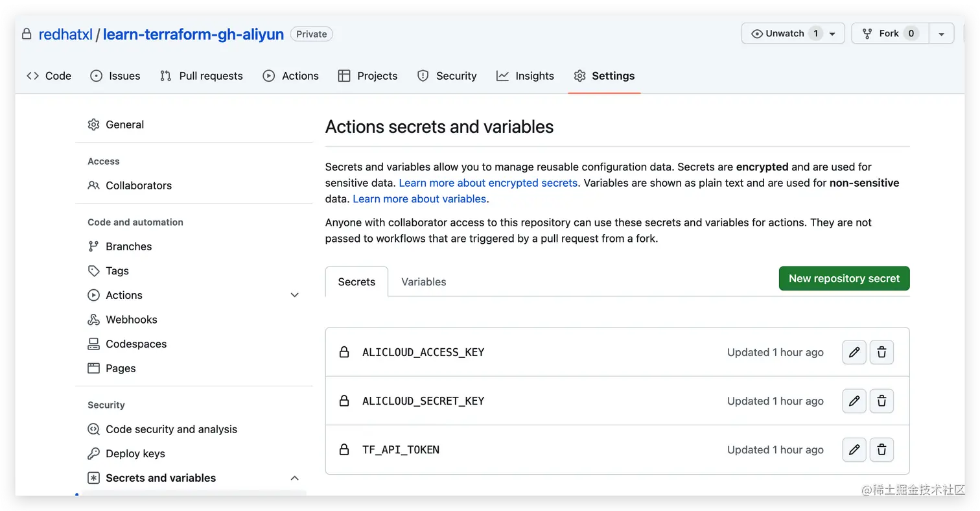Click the Secrets and variables asterisk icon

(94, 478)
